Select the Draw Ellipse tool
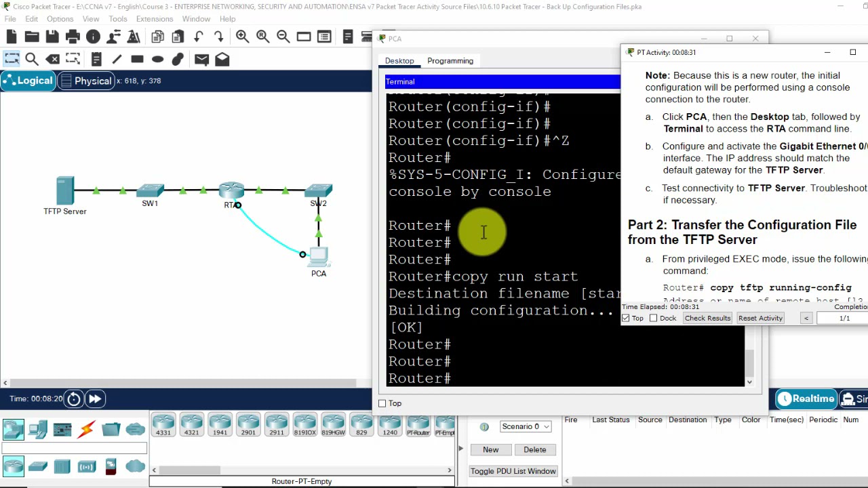Screen dimensions: 868x488 tap(157, 59)
